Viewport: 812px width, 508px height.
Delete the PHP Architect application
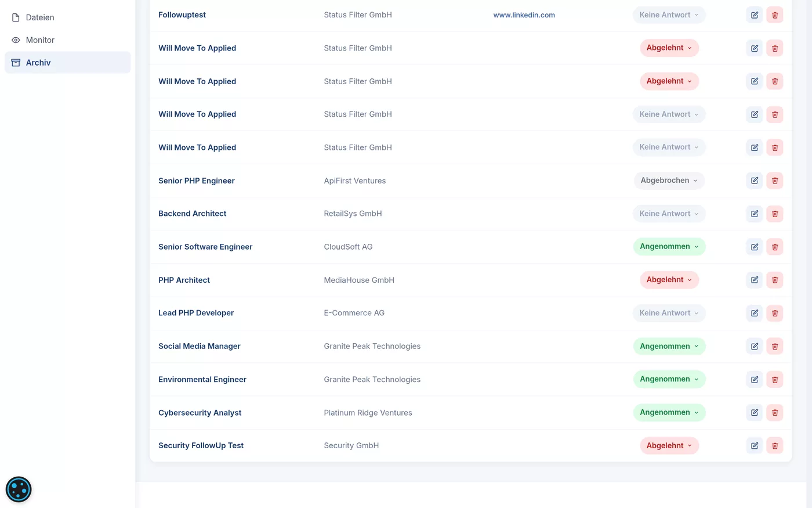[775, 280]
